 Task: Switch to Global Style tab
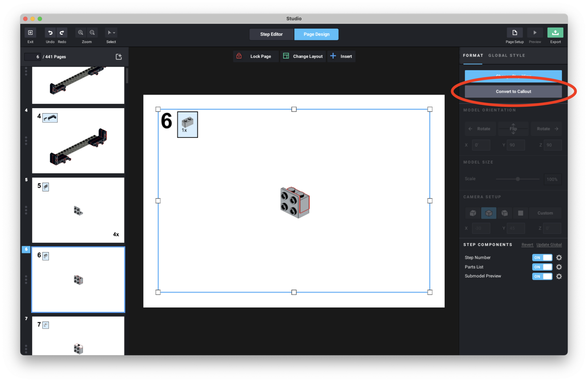pos(506,55)
